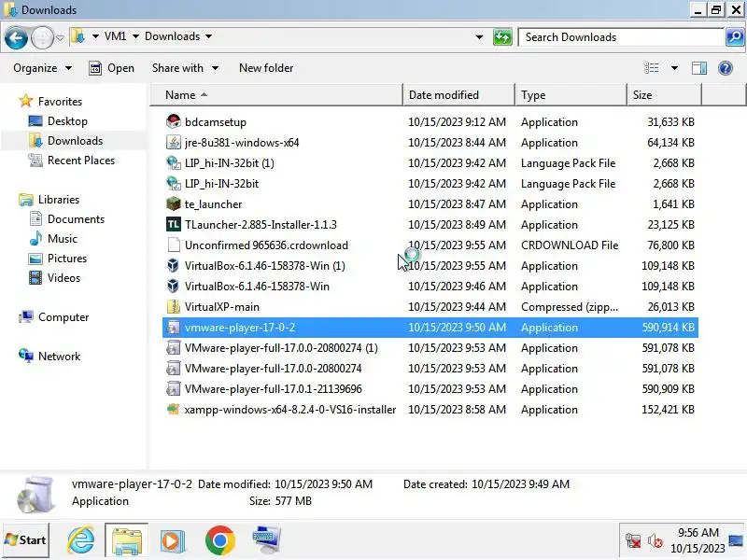Select the VirtualBox-6.1.46-158378-Win cube icon
The height and width of the screenshot is (560, 747).
pyautogui.click(x=174, y=286)
